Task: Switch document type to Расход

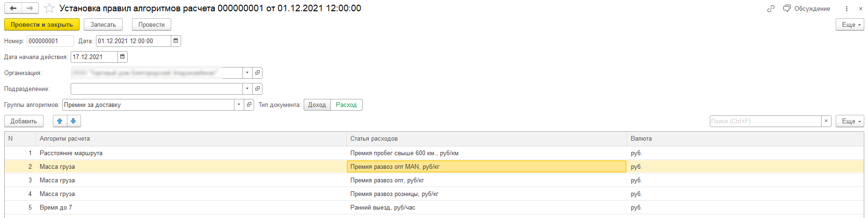Action: pos(346,105)
